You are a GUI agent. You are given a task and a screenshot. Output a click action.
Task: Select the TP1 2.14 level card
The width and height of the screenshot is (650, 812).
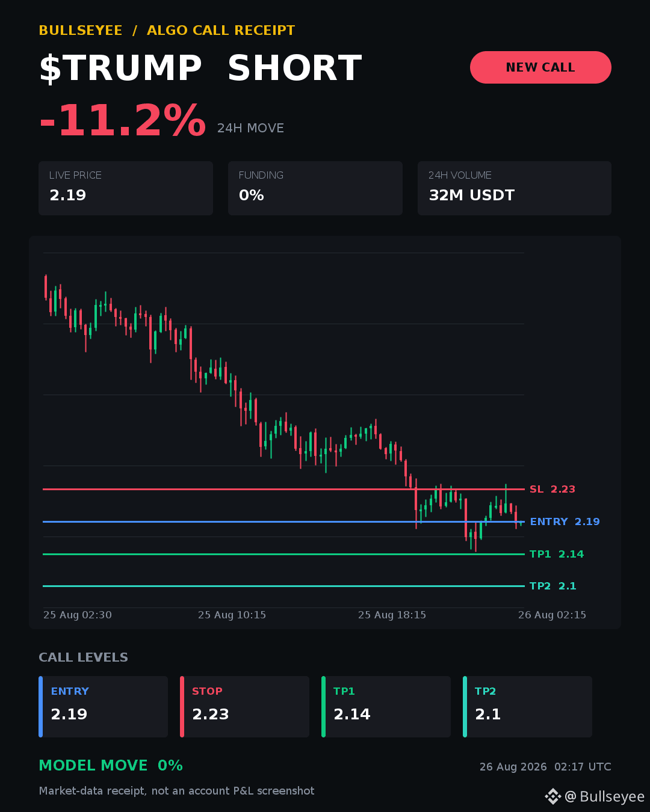coord(386,707)
